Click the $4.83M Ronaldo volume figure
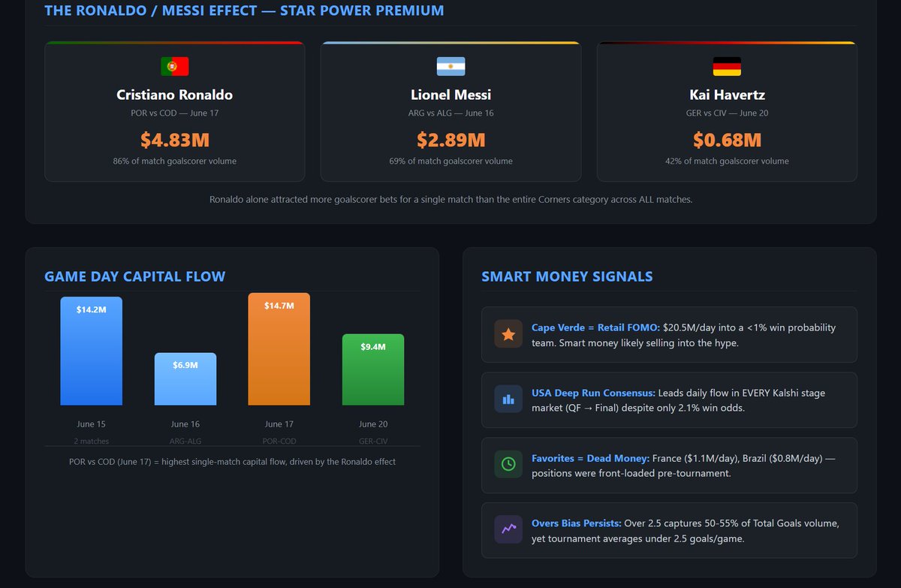This screenshot has width=901, height=588. point(174,140)
